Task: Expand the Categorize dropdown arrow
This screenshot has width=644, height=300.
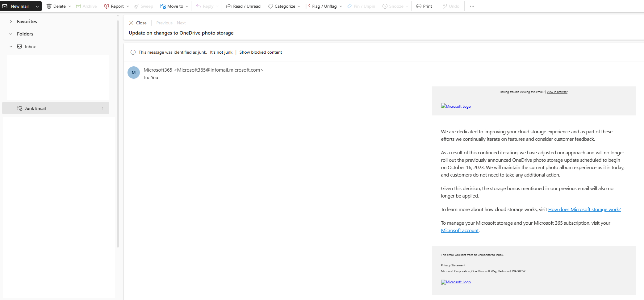Action: (x=299, y=6)
